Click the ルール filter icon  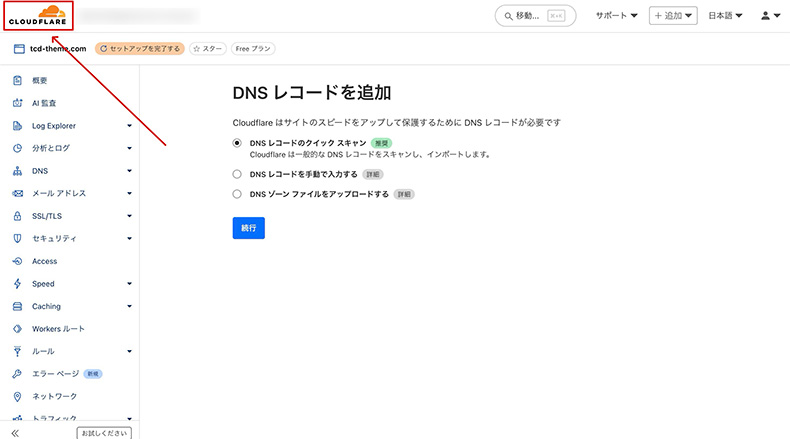tap(18, 351)
